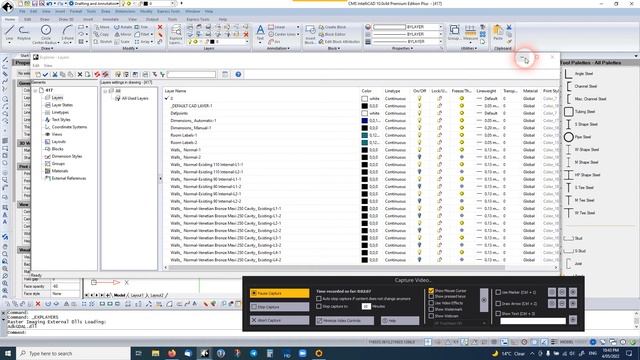640x360 pixels.
Task: Toggle freeze sun for _DEFAULT CAD LAYER-1
Action: pyautogui.click(x=462, y=106)
